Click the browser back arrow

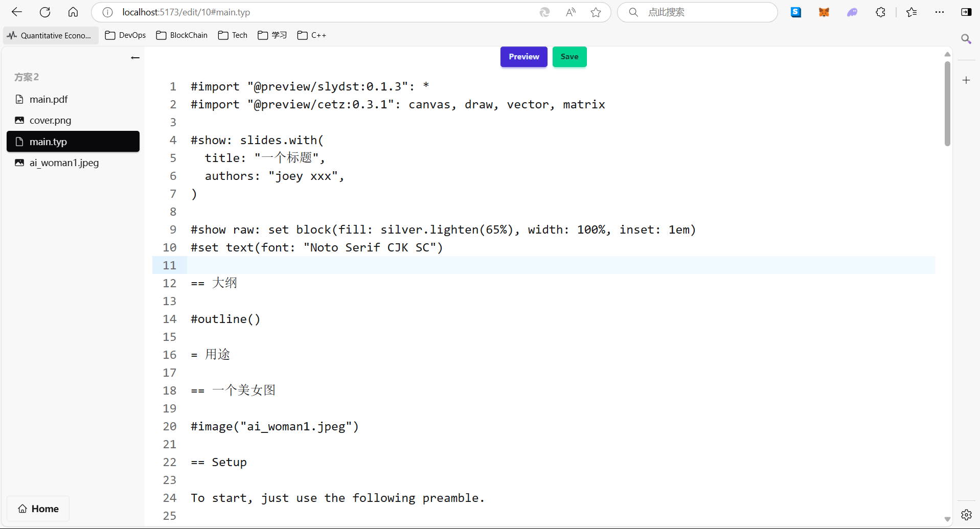pyautogui.click(x=17, y=12)
